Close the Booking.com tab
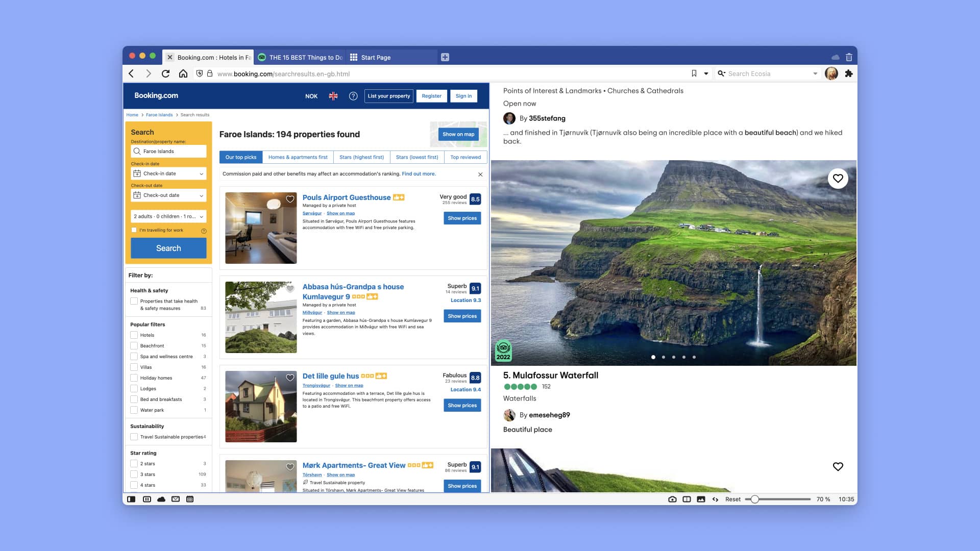Screen dimensions: 980x551 point(170,57)
